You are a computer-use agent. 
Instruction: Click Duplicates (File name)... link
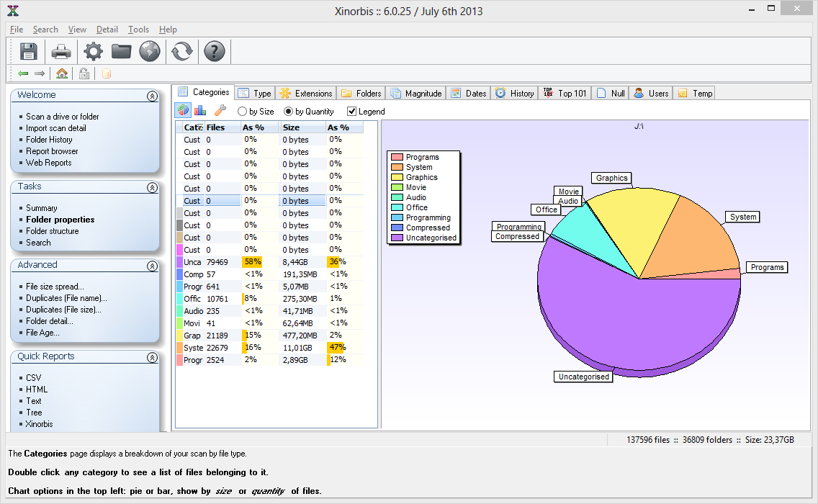click(66, 298)
